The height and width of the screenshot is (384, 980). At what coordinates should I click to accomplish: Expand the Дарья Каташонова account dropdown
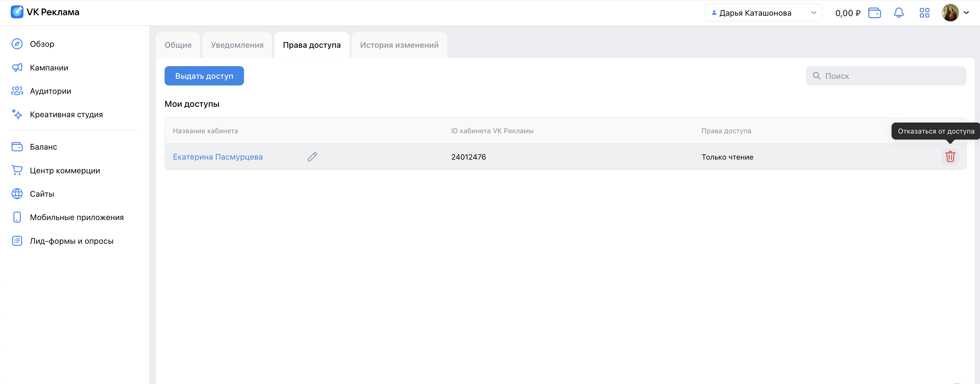click(x=763, y=13)
